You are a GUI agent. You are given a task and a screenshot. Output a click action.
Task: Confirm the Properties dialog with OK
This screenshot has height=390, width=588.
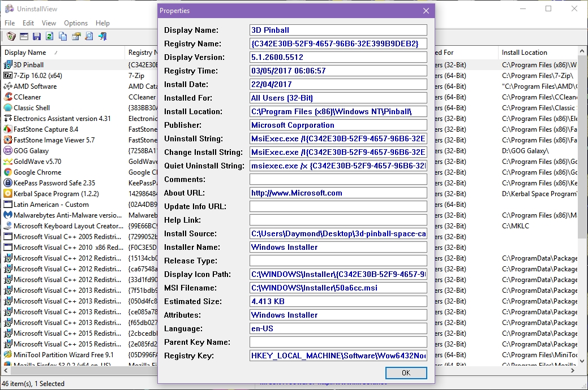pyautogui.click(x=406, y=373)
